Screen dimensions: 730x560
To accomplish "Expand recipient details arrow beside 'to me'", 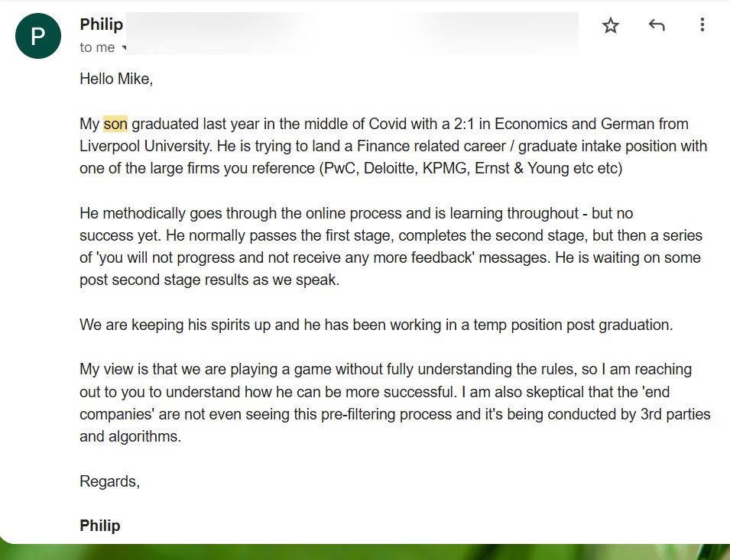I will tap(124, 48).
